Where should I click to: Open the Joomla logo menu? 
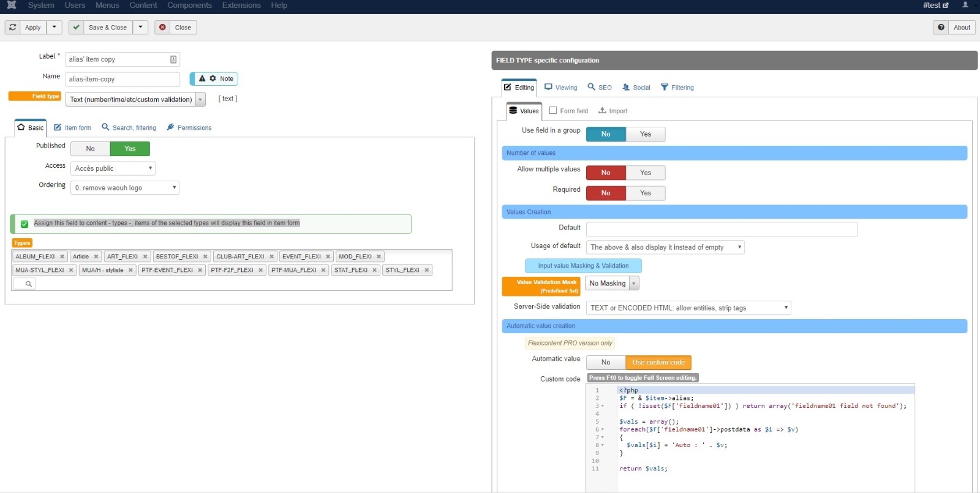tap(11, 5)
